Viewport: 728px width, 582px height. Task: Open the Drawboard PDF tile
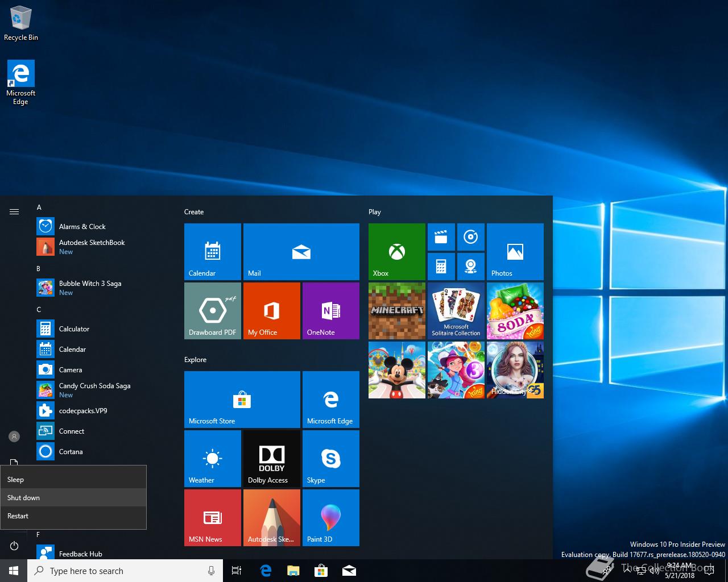coord(213,311)
